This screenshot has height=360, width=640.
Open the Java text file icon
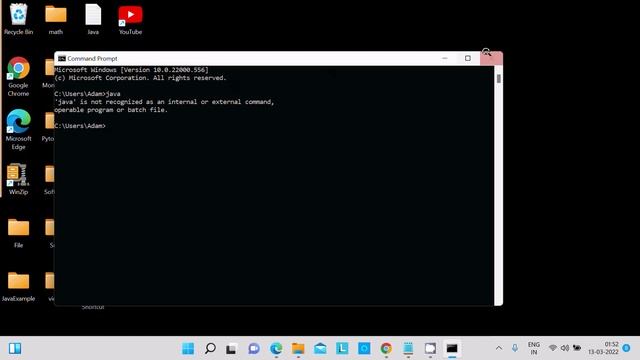(93, 19)
